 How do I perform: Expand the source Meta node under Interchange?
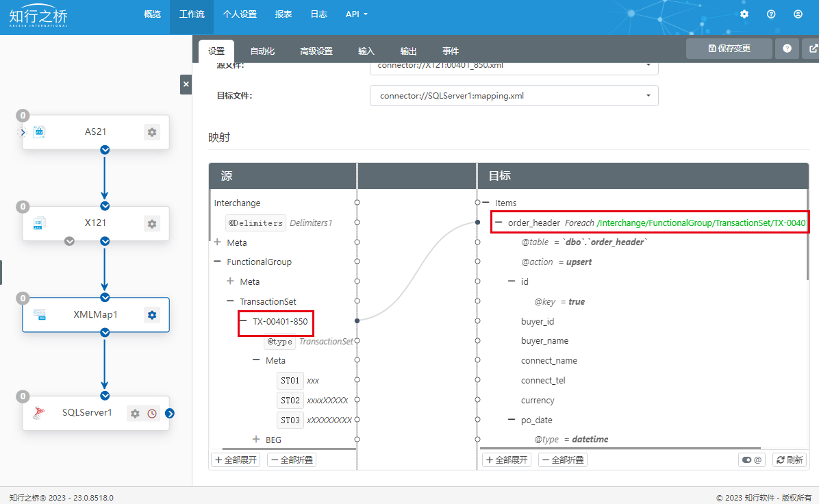click(x=218, y=242)
